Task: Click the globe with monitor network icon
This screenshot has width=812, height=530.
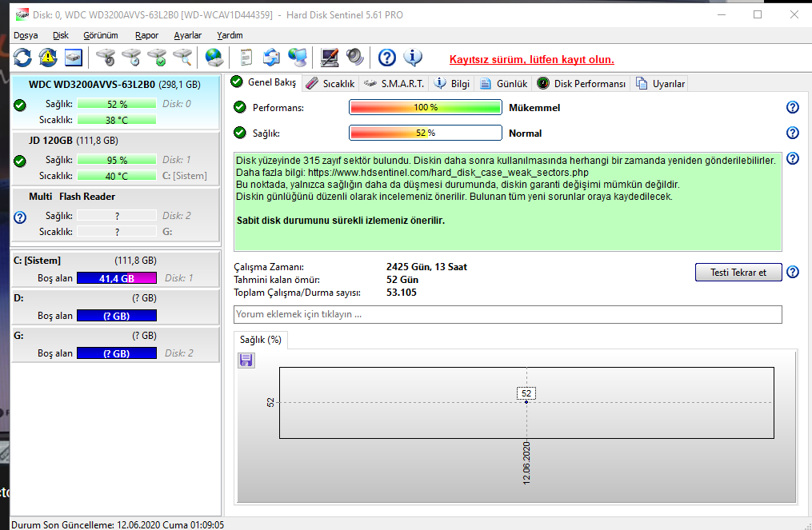Action: coord(298,58)
